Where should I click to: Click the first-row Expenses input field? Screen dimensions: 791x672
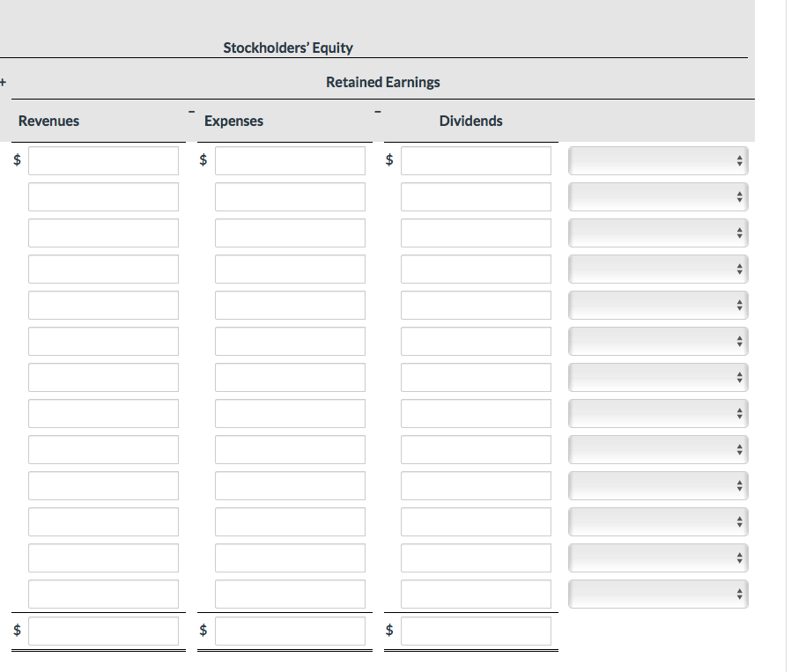pyautogui.click(x=290, y=161)
